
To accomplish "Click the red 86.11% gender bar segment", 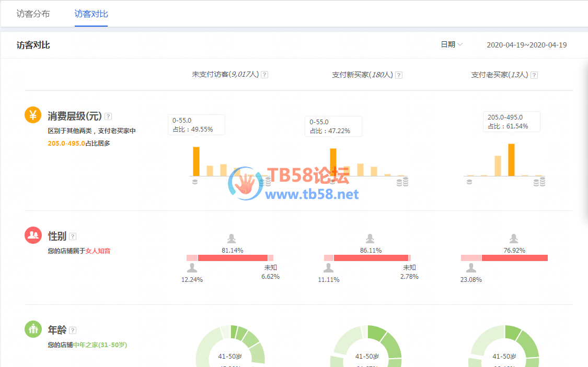I will (x=371, y=258).
